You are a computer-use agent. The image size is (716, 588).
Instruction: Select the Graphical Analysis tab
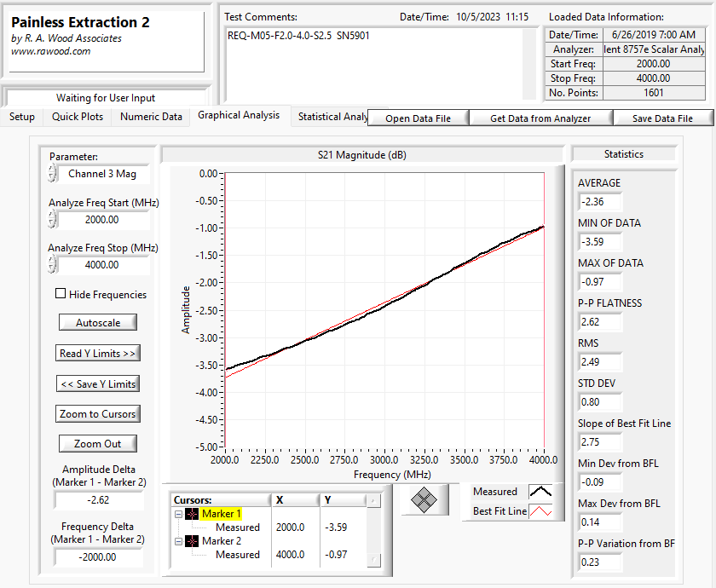[239, 115]
